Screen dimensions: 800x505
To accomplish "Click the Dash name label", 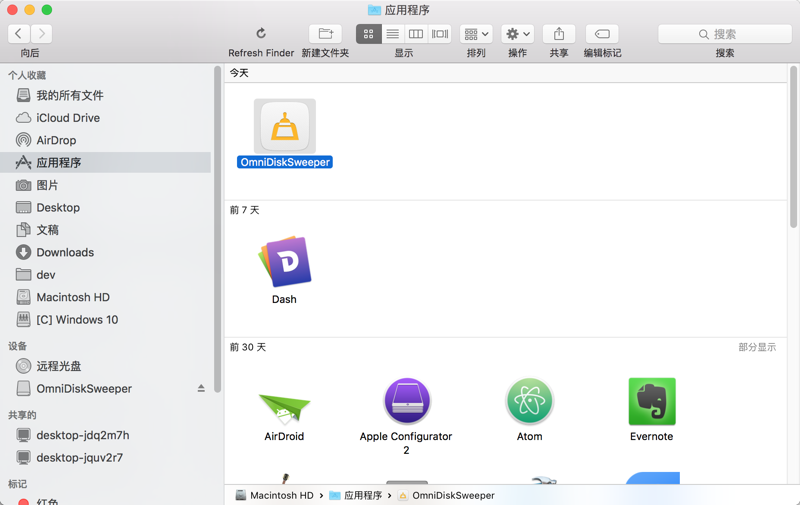I will click(284, 299).
